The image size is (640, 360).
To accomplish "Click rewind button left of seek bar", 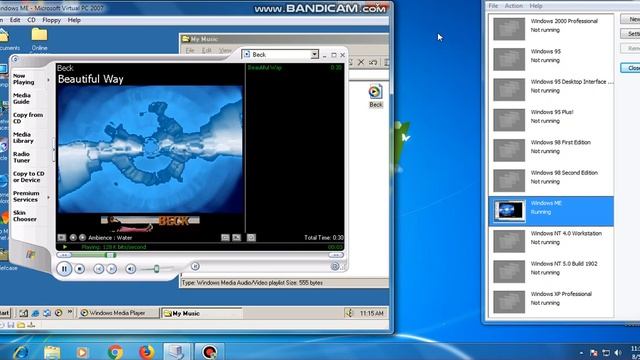I will click(x=64, y=255).
